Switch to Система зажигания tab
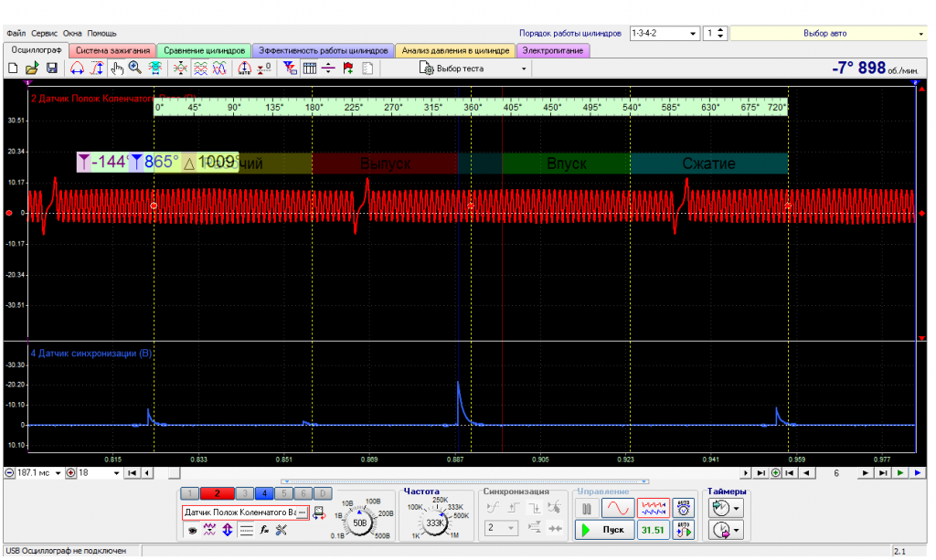 click(112, 50)
